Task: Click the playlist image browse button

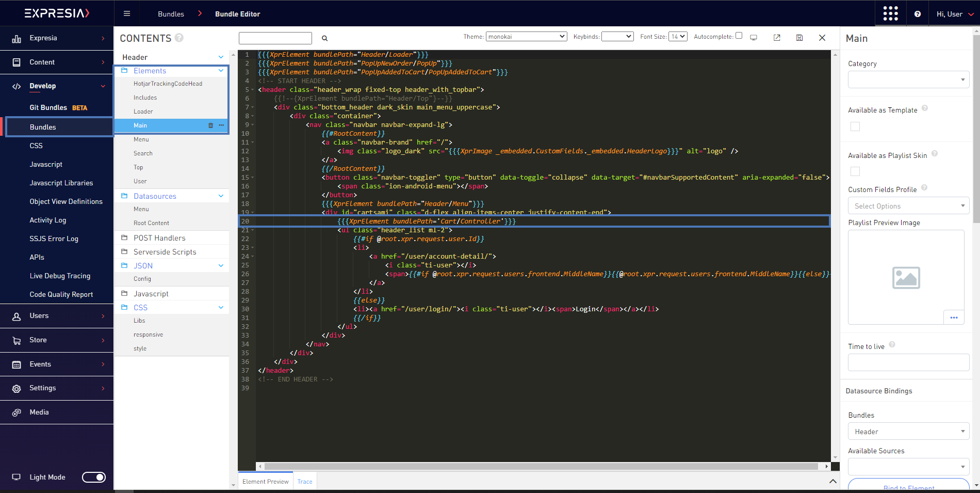Action: (x=953, y=317)
